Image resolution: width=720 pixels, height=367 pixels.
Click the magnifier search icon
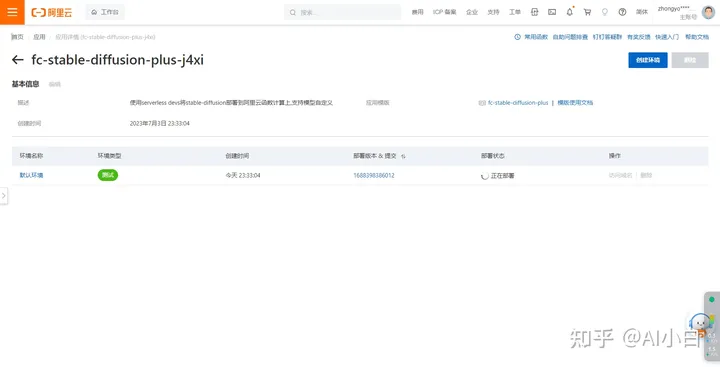click(x=292, y=12)
